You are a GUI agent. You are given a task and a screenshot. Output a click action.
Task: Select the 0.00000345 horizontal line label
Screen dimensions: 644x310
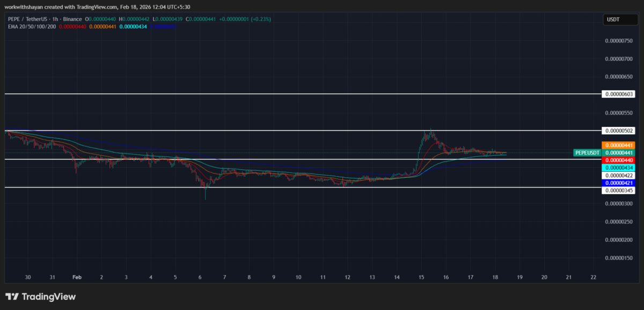click(x=619, y=190)
